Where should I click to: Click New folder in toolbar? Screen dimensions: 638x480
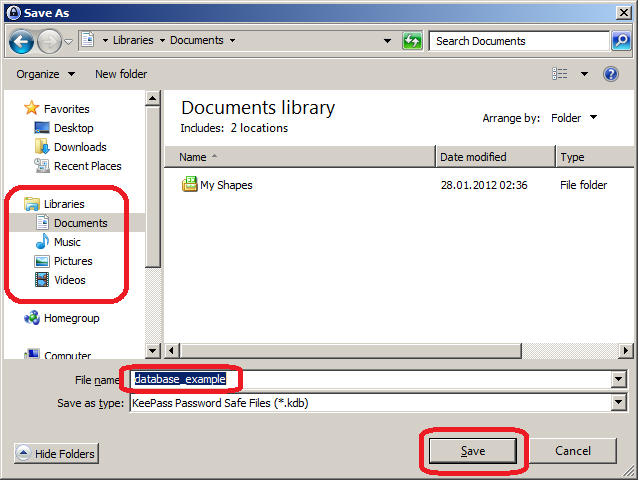coord(121,74)
